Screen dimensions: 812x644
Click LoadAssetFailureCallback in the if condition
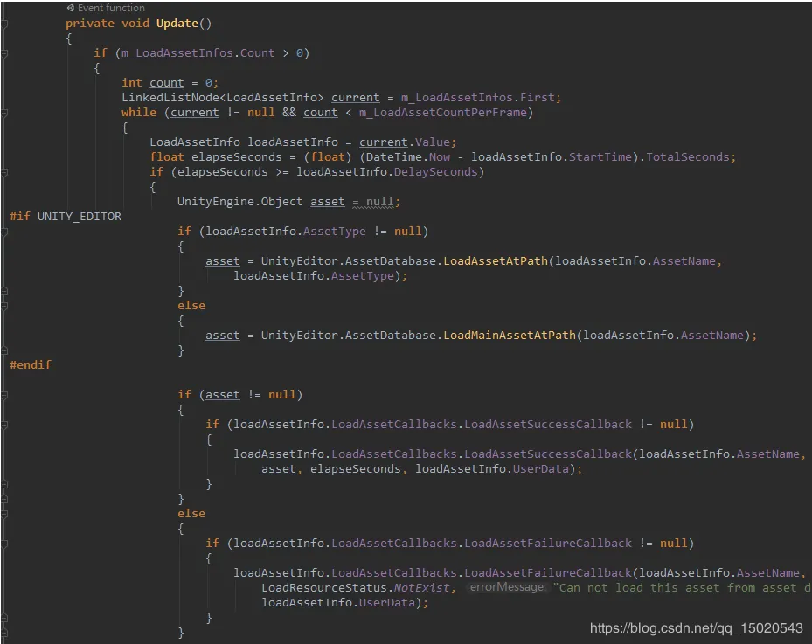click(548, 544)
